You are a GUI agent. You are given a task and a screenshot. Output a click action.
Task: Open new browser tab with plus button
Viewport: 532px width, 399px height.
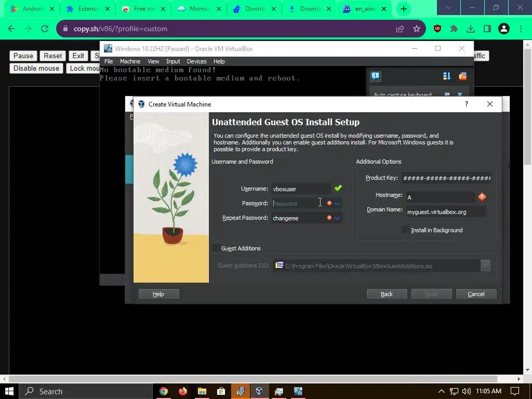(x=403, y=9)
